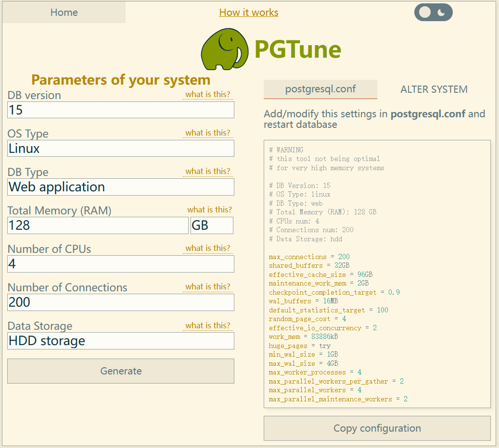The image size is (499, 448).
Task: Click the '# DB Version: 15' comment
Action: click(x=300, y=186)
